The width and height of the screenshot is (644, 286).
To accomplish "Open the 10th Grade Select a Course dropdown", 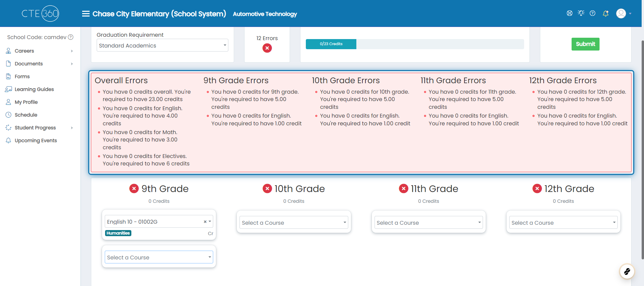I will [x=294, y=223].
